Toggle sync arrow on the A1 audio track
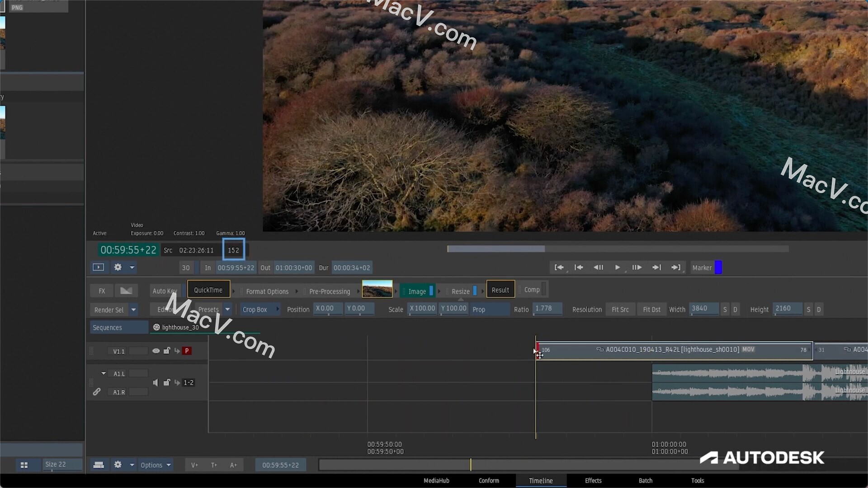Screen dimensions: 868x488 177,383
